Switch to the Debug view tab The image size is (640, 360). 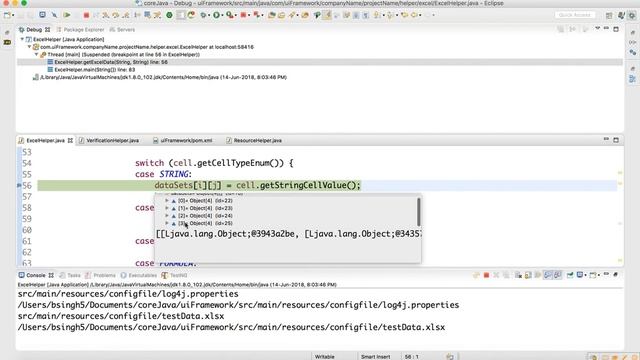tap(34, 29)
